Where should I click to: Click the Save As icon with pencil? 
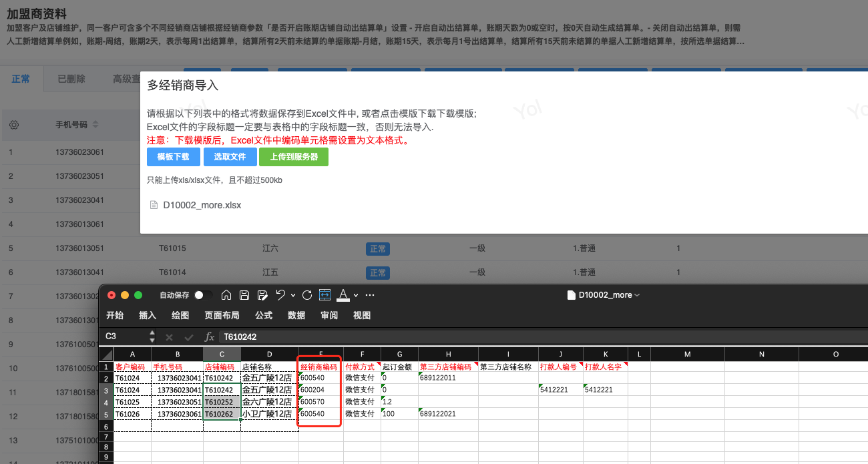point(262,295)
